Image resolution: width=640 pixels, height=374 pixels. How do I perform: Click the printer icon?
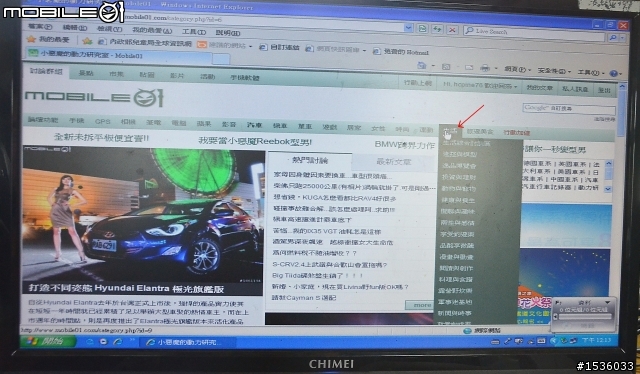[x=484, y=68]
